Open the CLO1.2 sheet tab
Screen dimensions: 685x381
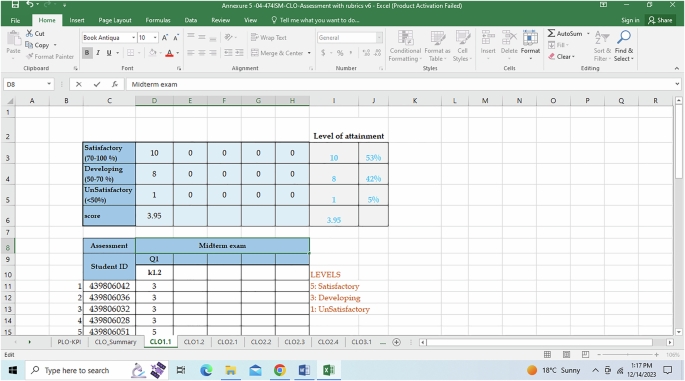coord(194,342)
